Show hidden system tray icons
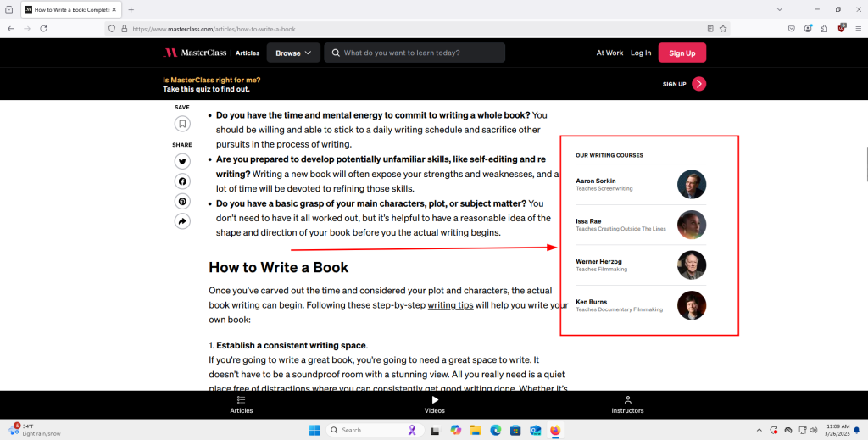 (x=759, y=430)
